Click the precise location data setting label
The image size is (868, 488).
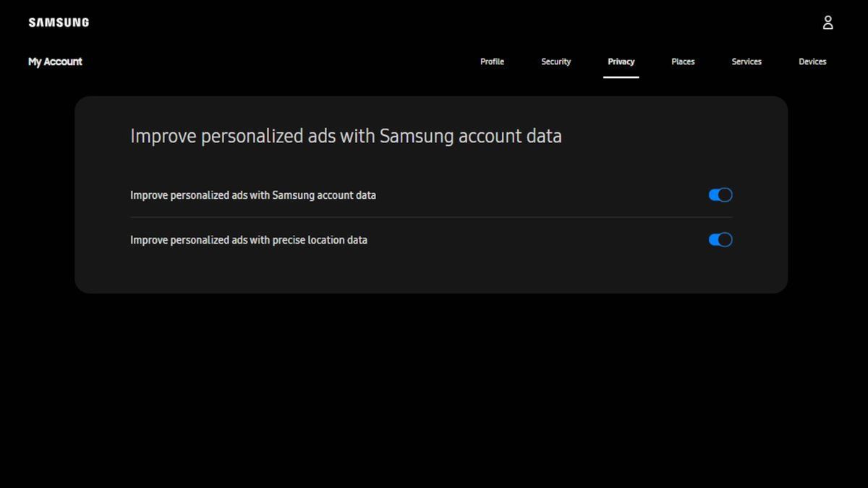point(248,239)
